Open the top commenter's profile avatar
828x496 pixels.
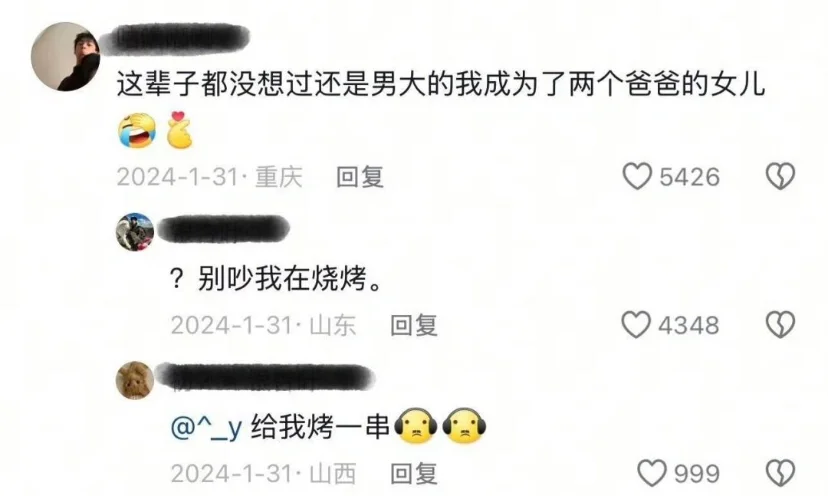click(65, 57)
